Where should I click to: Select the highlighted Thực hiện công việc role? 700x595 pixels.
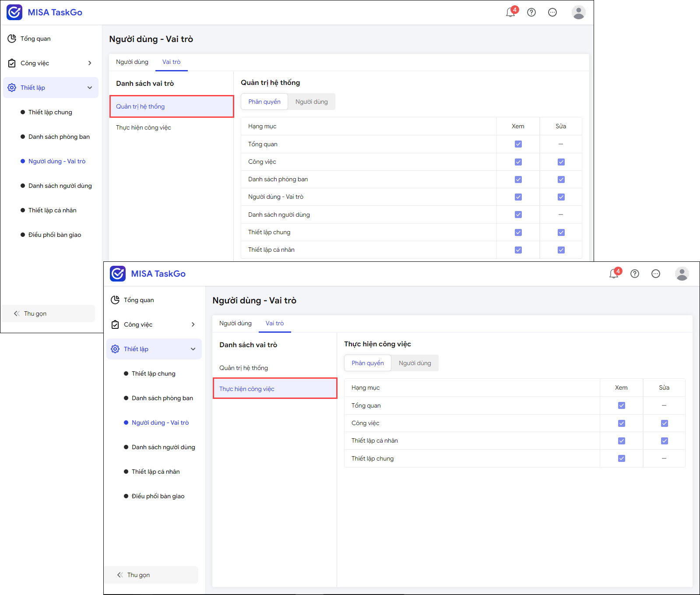point(274,389)
